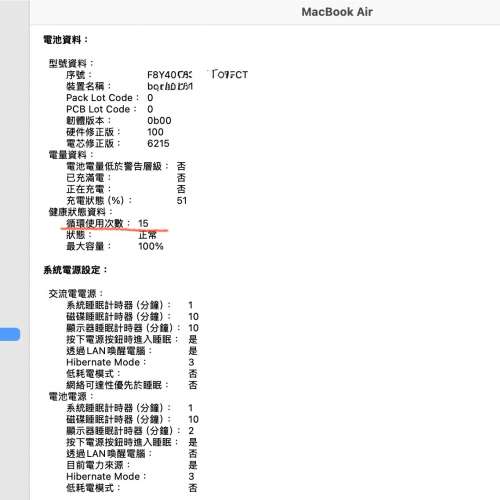The image size is (500, 500).
Task: Click the firmware version value "0b00"
Action: (159, 120)
